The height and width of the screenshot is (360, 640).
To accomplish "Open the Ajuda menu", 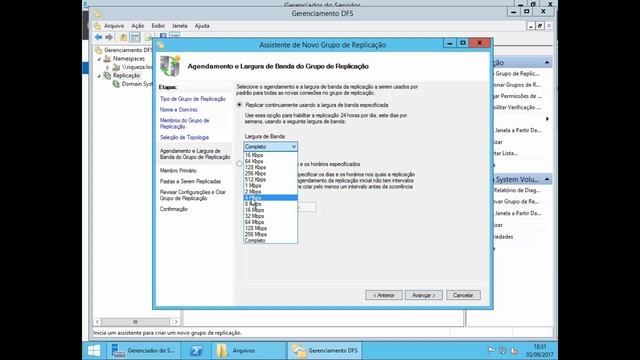I will click(202, 26).
